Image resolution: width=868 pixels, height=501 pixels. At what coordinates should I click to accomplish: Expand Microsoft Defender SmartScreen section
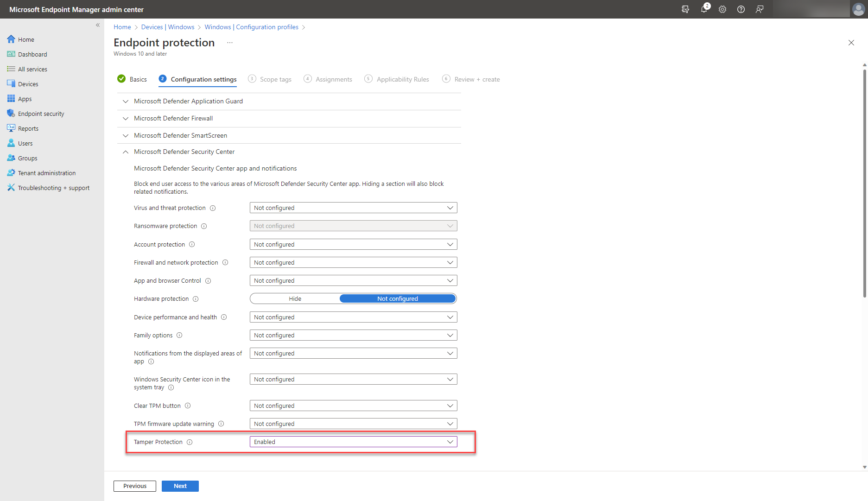289,136
